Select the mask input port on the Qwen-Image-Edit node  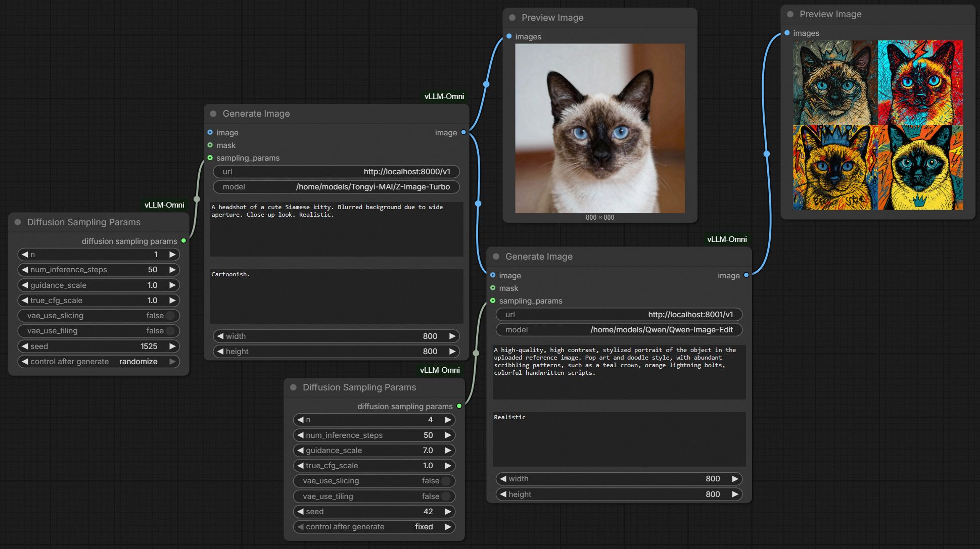click(493, 288)
